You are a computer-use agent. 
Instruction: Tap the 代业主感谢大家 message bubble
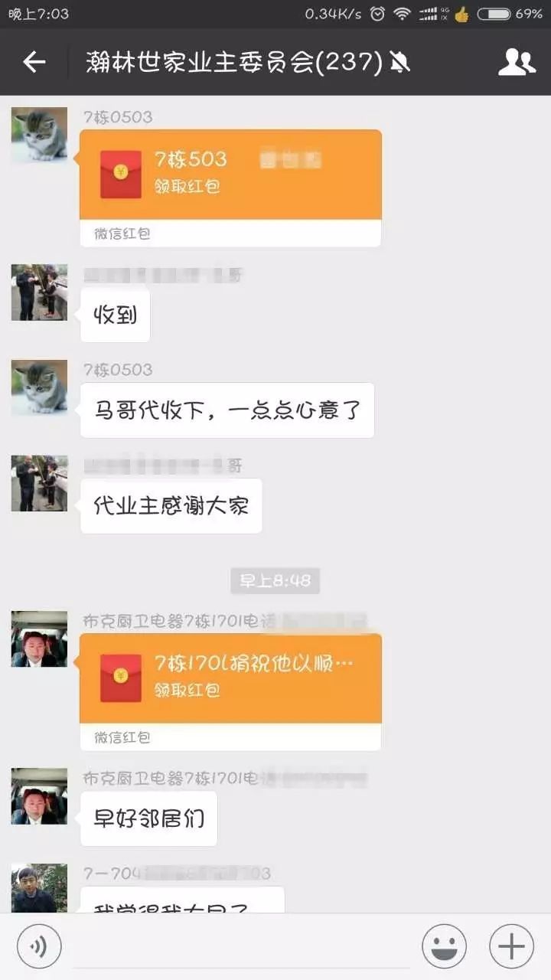(x=171, y=506)
